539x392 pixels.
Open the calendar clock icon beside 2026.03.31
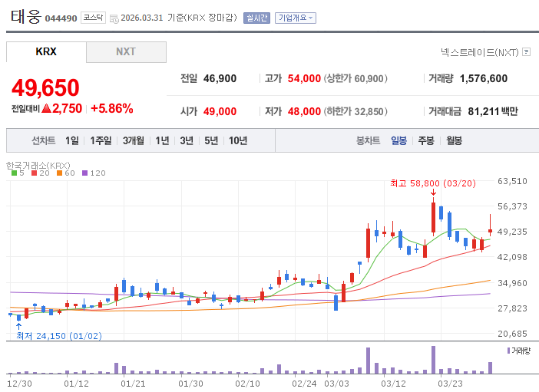coord(114,19)
